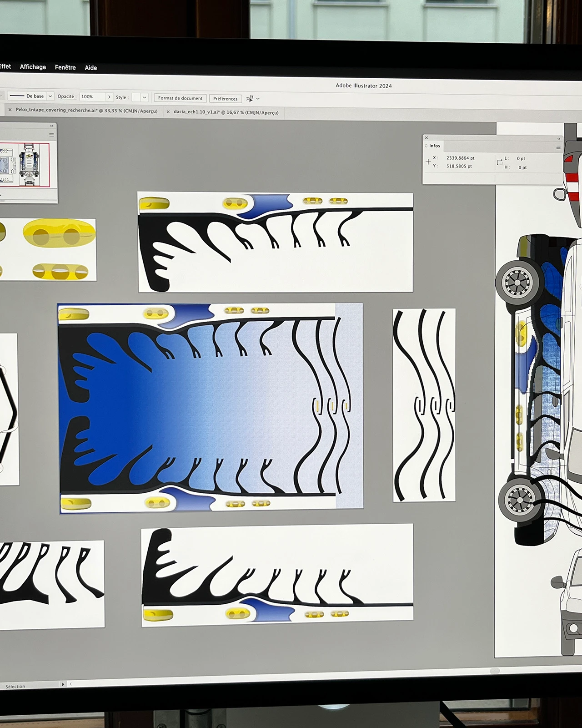This screenshot has height=728, width=582.
Task: Open the status bar Sélection arrow menu
Action: coord(63,684)
